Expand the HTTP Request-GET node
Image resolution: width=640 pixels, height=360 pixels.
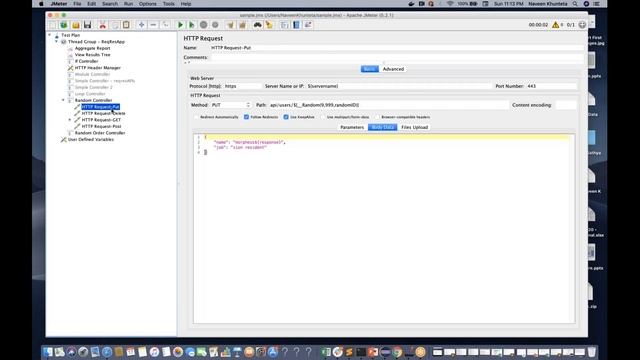coord(70,120)
